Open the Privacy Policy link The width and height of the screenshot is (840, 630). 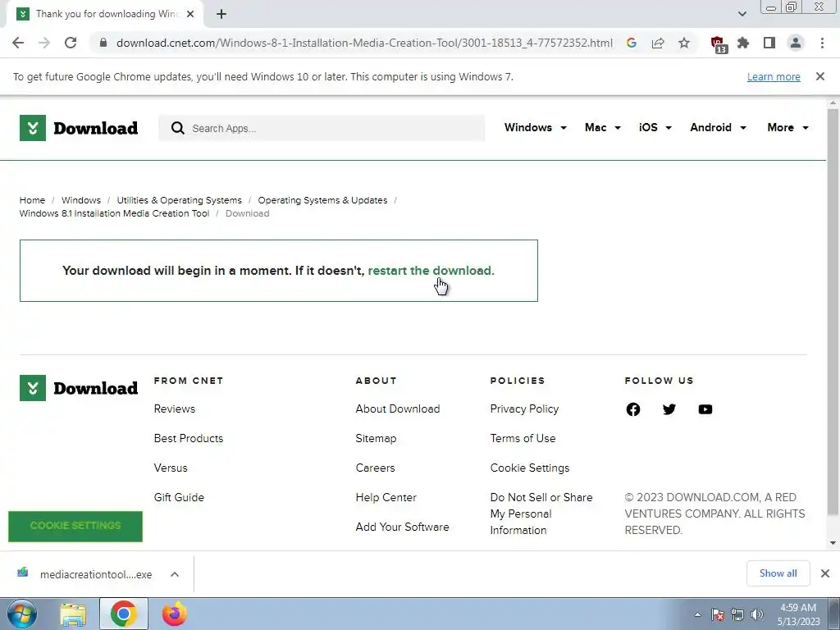[524, 409]
